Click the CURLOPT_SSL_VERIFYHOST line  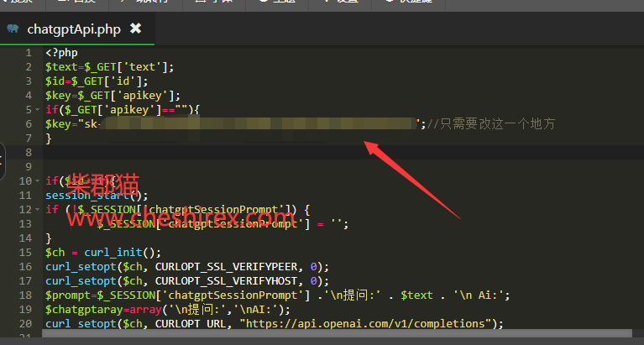[187, 281]
